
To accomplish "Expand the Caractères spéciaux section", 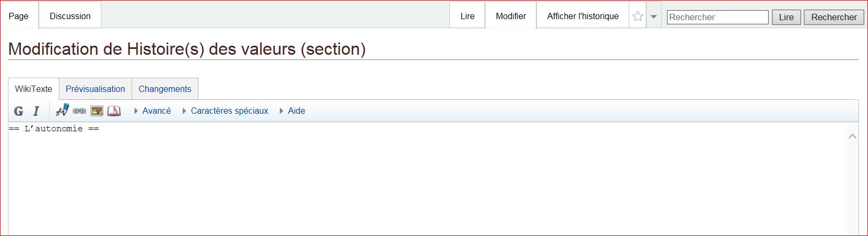I will click(225, 111).
